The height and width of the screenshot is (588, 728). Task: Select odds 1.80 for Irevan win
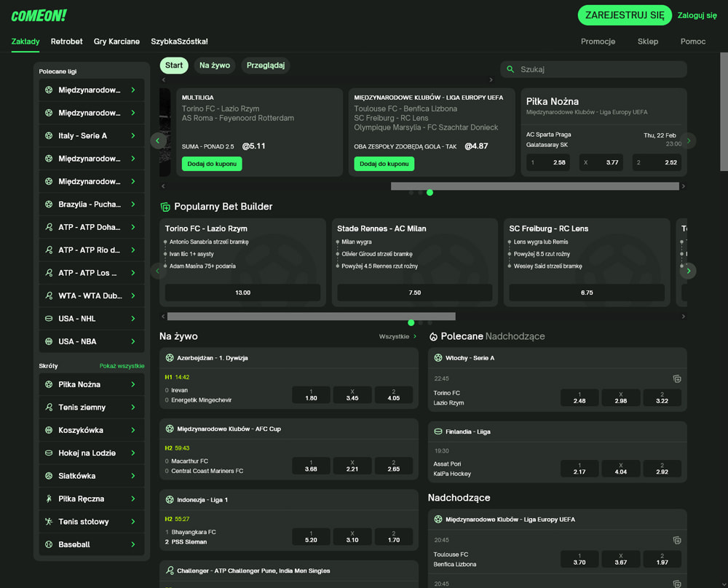[x=311, y=394]
